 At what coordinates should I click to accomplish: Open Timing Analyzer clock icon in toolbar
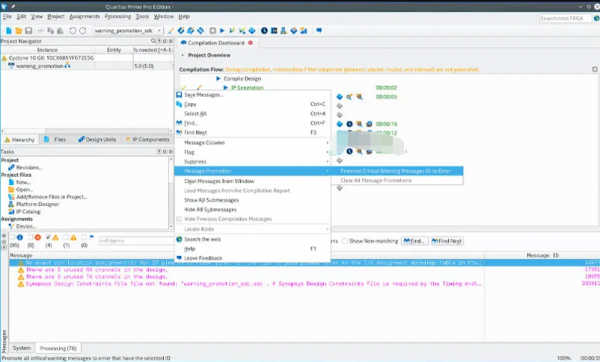click(x=264, y=31)
